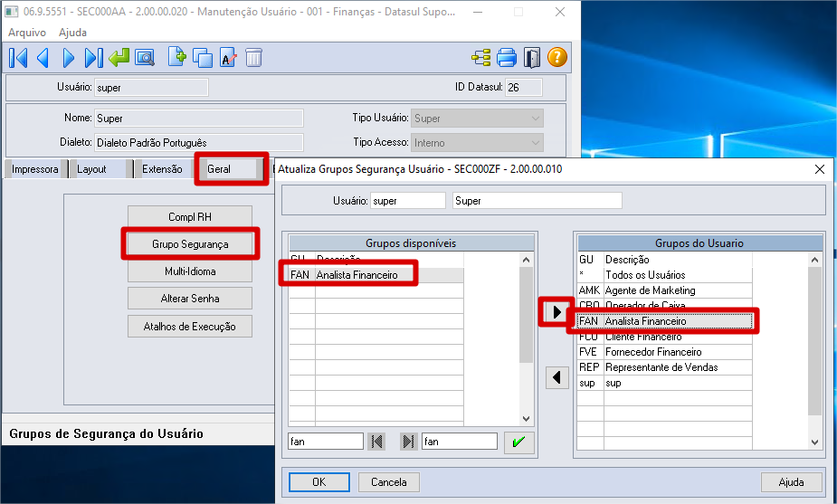
Task: Move group right with black arrow
Action: [x=556, y=312]
